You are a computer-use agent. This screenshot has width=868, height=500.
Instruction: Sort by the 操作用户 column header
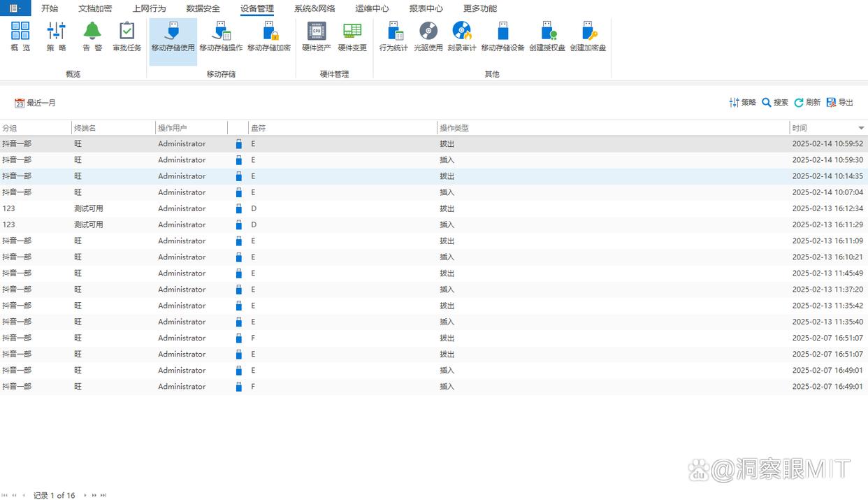[x=191, y=128]
